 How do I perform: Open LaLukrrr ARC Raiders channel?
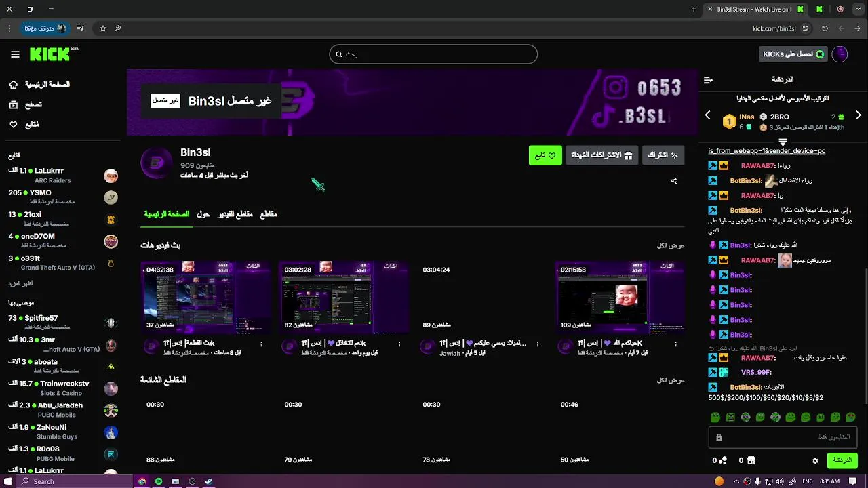(63, 176)
